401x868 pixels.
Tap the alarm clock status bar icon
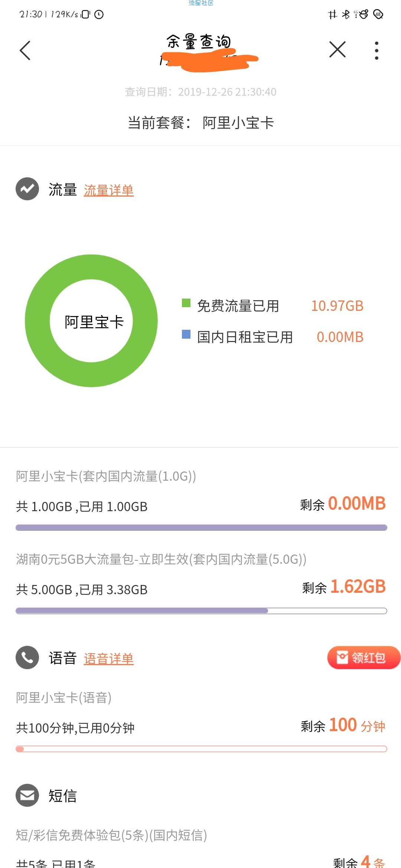point(99,14)
